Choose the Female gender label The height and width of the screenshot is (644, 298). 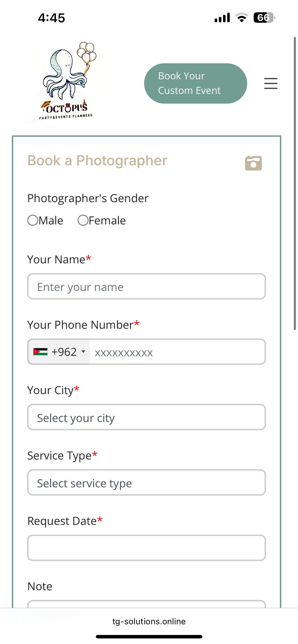(107, 220)
